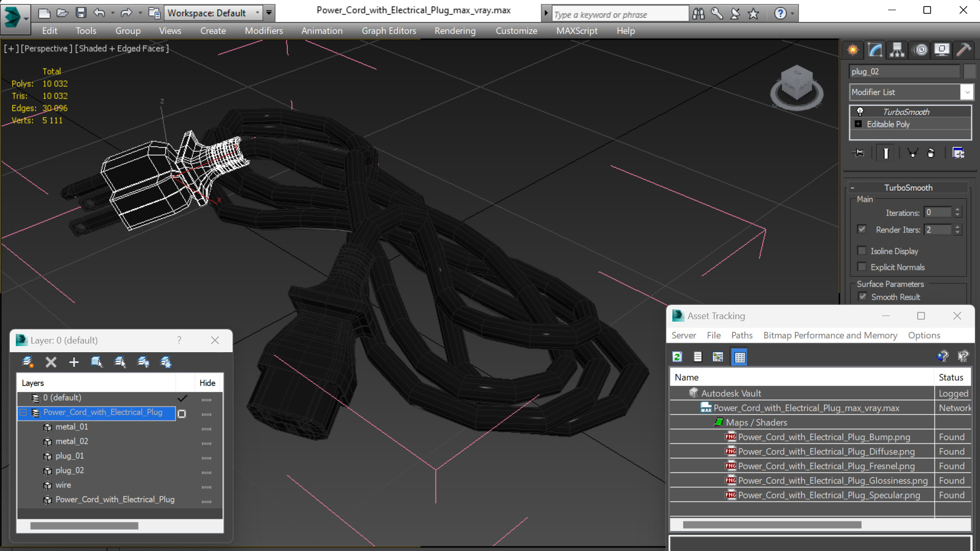Open the Utilities hammer panel tab
Image resolution: width=980 pixels, height=551 pixels.
pos(963,49)
